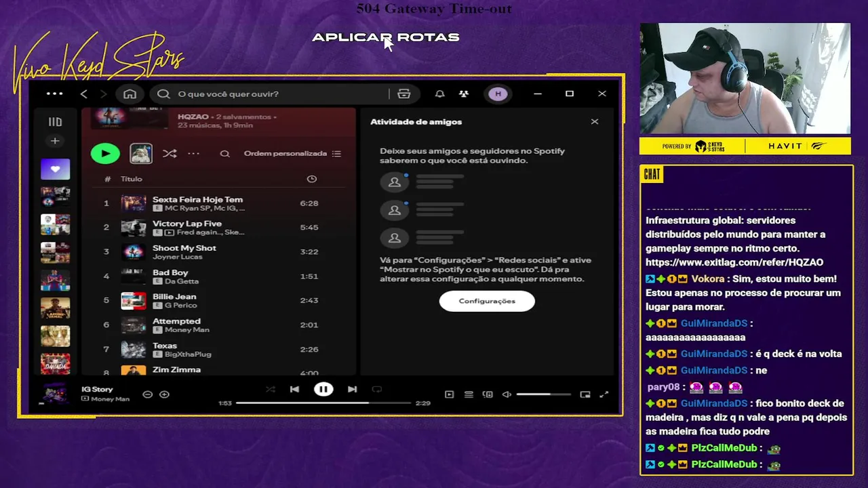
Task: Open the notifications bell
Action: pyautogui.click(x=440, y=94)
